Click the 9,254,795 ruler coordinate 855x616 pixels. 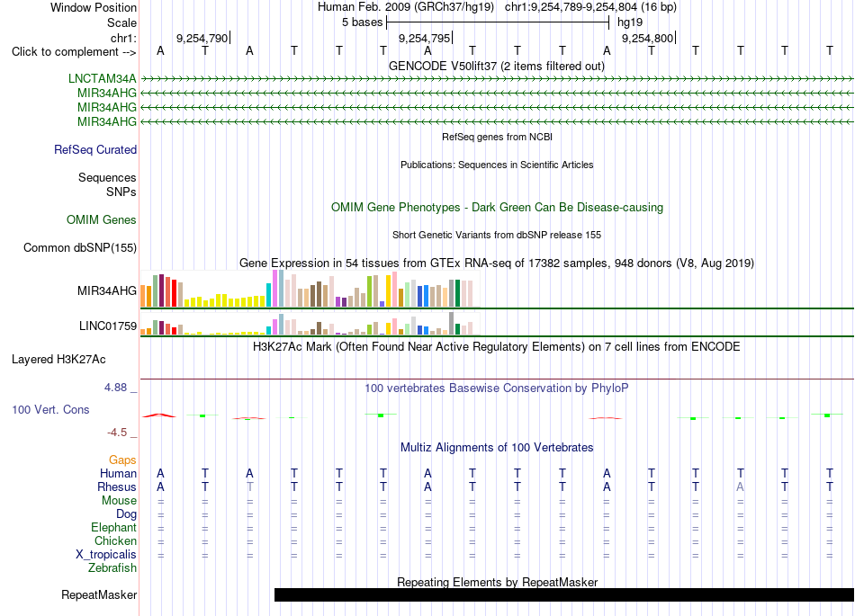(x=424, y=38)
